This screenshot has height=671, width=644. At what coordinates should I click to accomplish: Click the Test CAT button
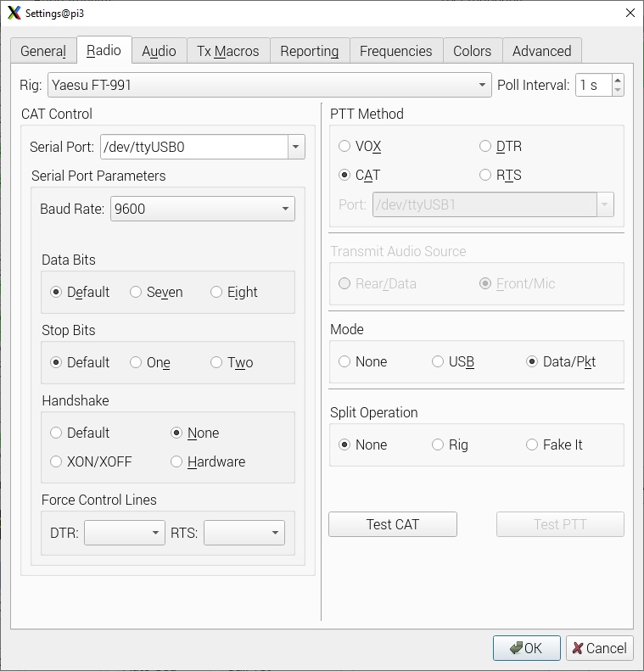(393, 524)
